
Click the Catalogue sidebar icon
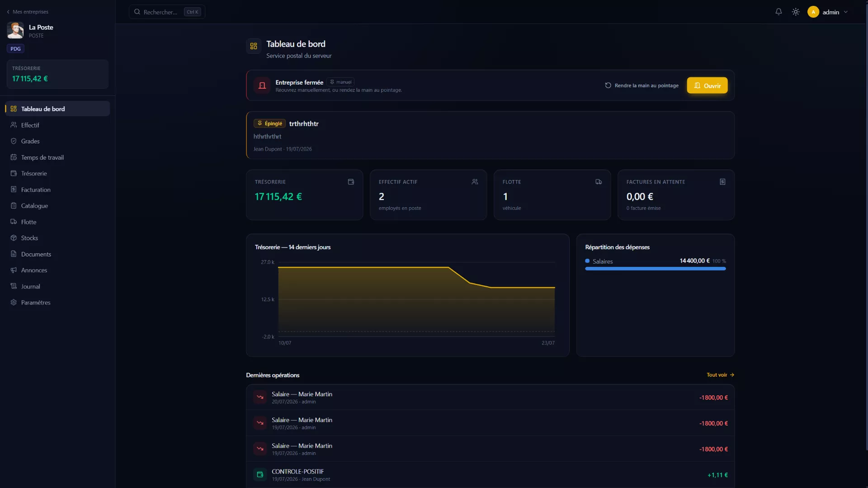click(x=14, y=205)
